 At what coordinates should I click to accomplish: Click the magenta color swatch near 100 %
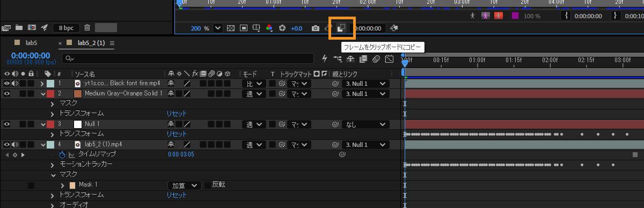[515, 16]
